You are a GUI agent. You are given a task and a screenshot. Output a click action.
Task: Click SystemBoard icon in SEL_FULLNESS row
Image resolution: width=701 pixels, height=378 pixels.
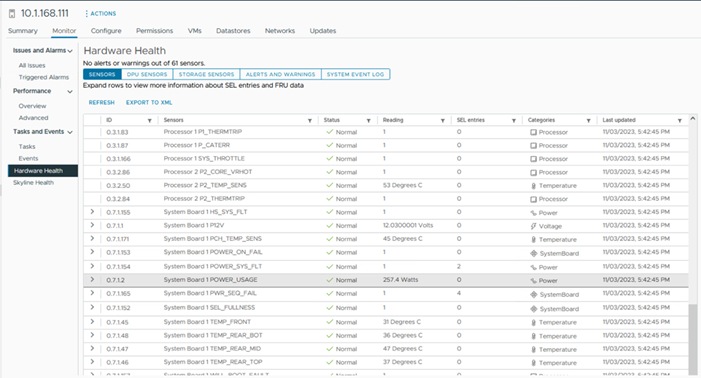pyautogui.click(x=533, y=309)
